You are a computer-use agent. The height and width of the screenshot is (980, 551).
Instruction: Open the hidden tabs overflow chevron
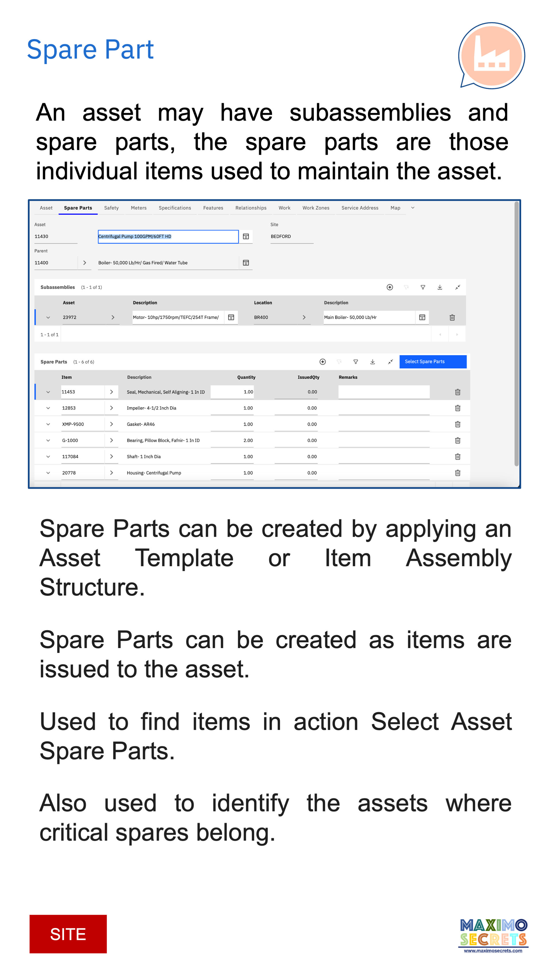point(413,208)
